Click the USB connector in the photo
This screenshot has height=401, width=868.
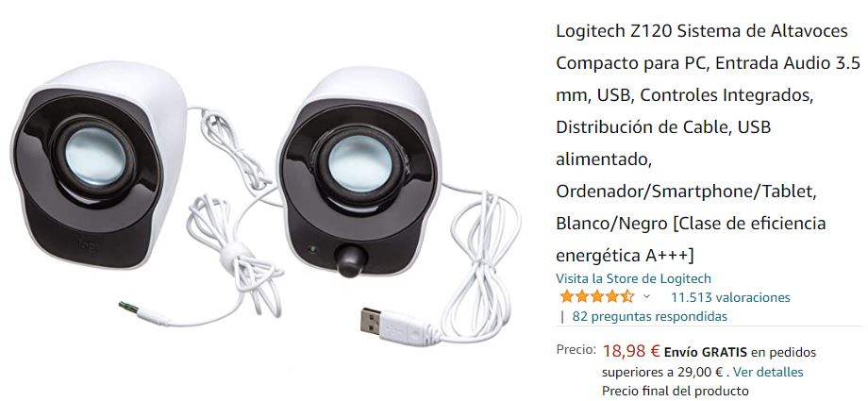pos(373,321)
